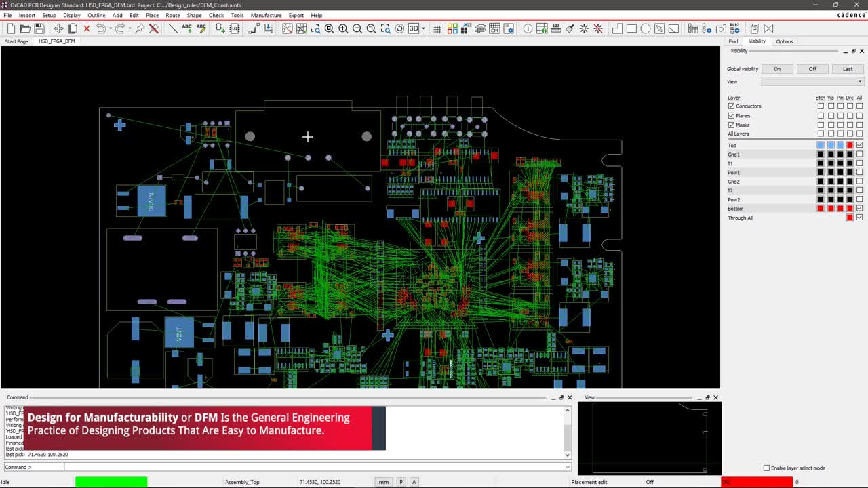Click the Grid toggle icon
The image size is (868, 488).
coord(437,28)
